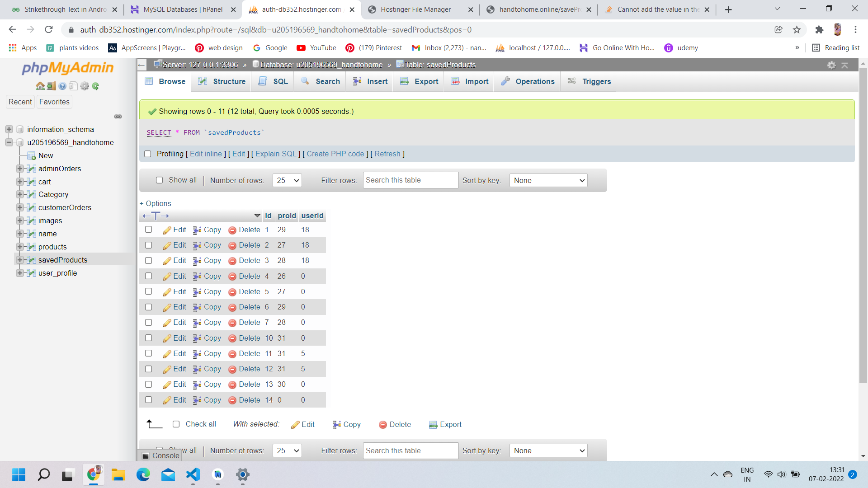Select checkbox for row id 12

(x=148, y=369)
